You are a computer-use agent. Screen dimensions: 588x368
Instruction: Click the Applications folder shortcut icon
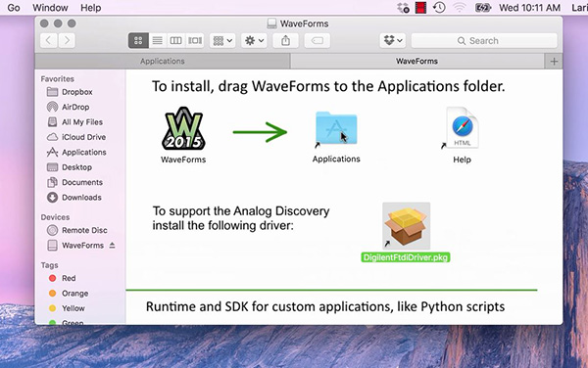tap(336, 128)
